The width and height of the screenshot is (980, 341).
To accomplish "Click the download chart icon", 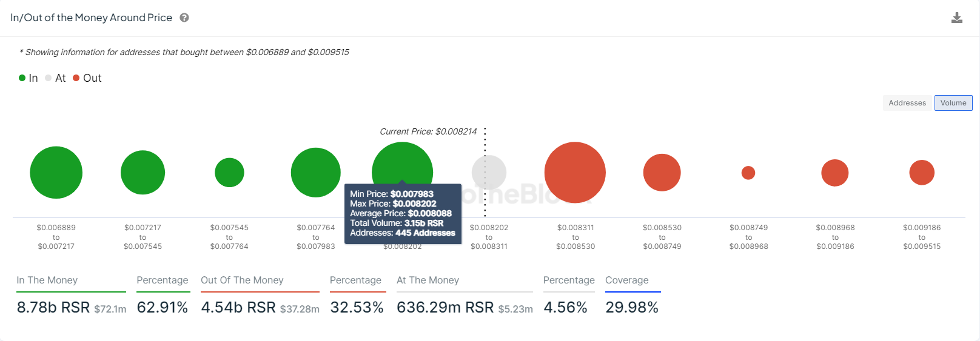I will (x=957, y=18).
